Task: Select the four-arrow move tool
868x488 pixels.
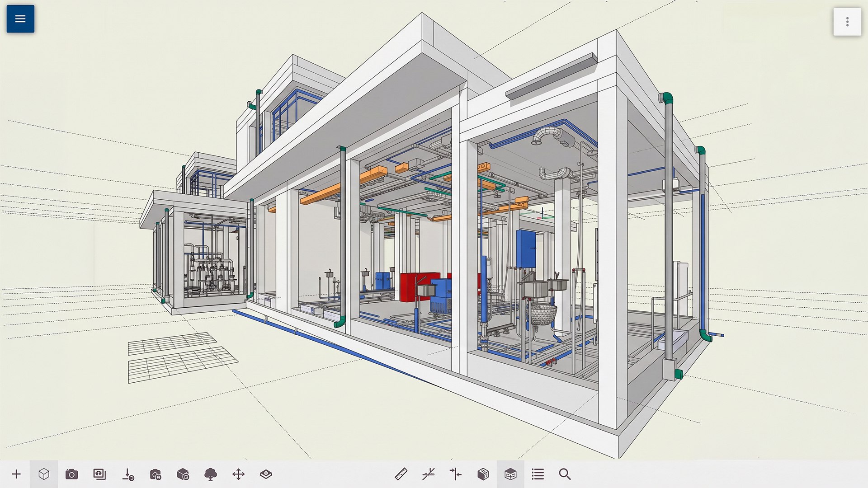Action: tap(238, 474)
